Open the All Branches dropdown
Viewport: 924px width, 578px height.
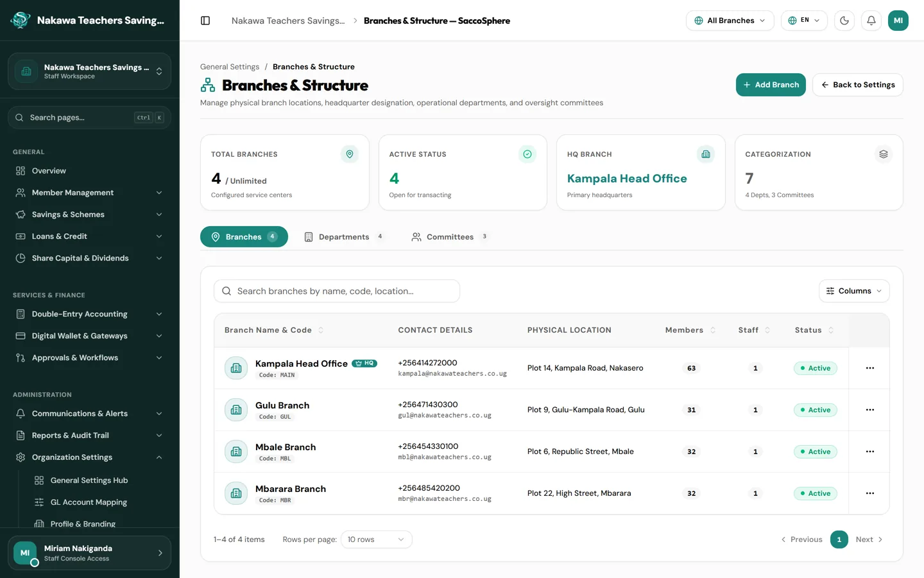click(x=730, y=21)
